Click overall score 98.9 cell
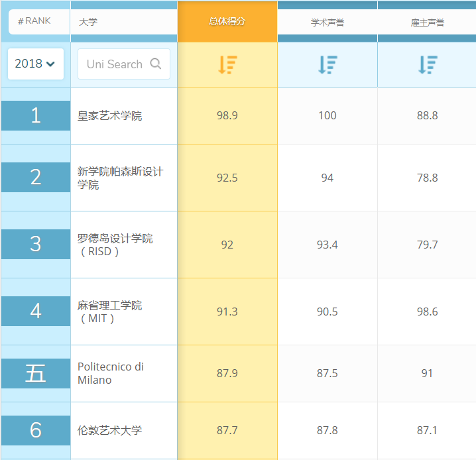This screenshot has height=460, width=476. (x=227, y=115)
